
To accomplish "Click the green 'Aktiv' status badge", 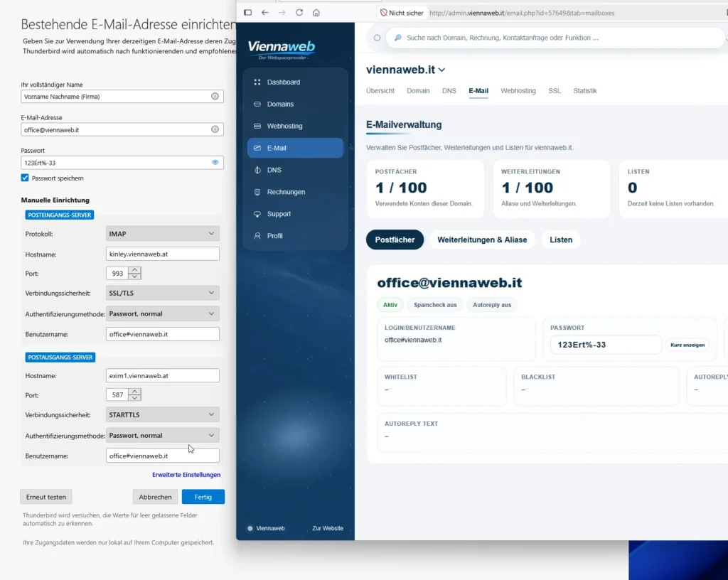I will tap(390, 305).
